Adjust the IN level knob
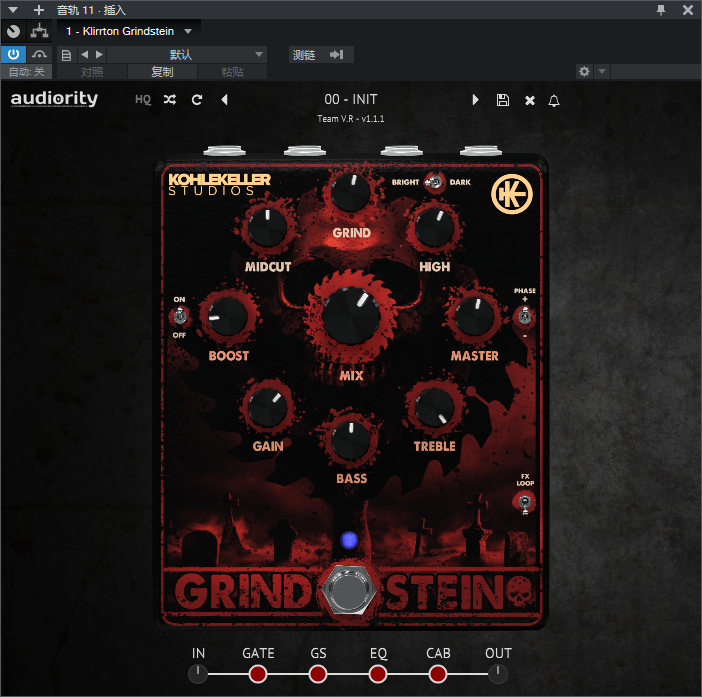This screenshot has width=702, height=697. (x=198, y=674)
